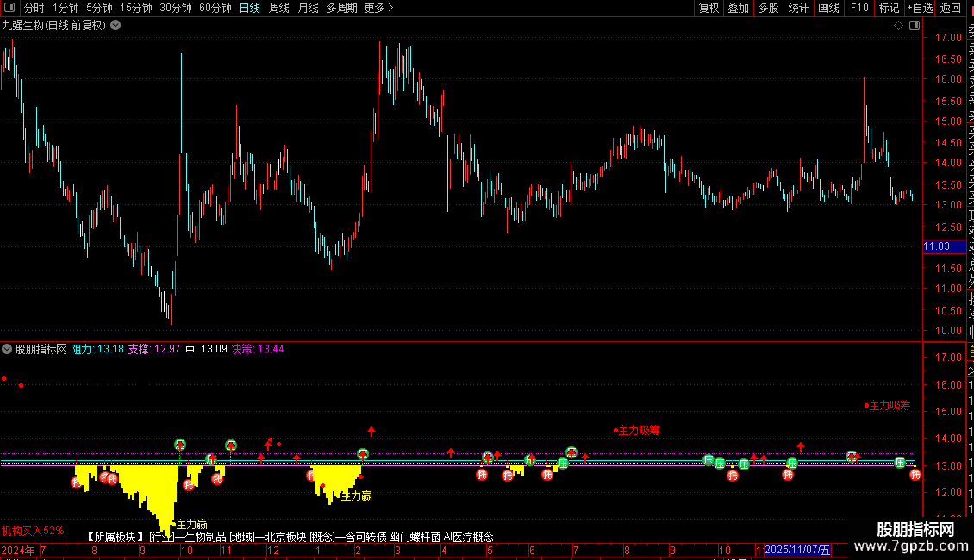This screenshot has width=974, height=560.
Task: Select the 日线 daily tab
Action: click(250, 8)
